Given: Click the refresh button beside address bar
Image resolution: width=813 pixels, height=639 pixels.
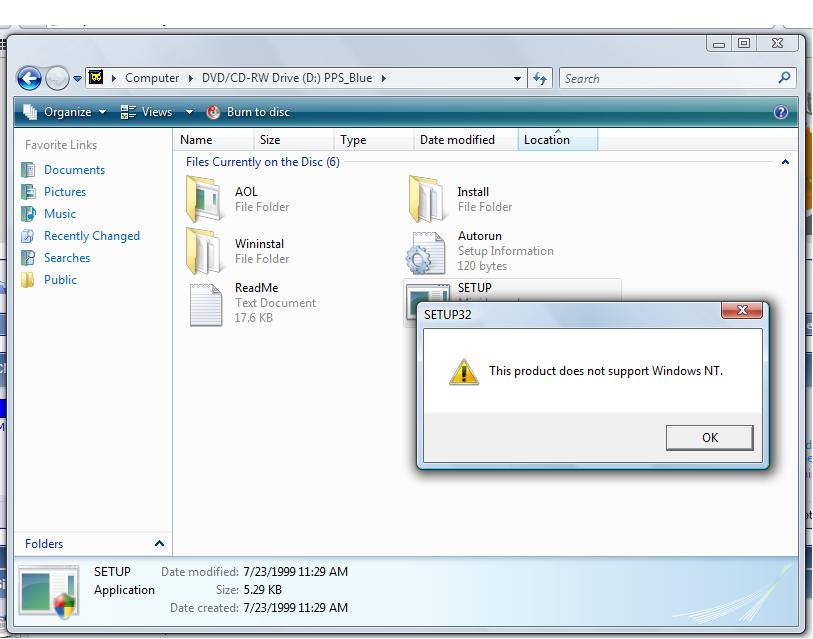Looking at the screenshot, I should pyautogui.click(x=541, y=78).
